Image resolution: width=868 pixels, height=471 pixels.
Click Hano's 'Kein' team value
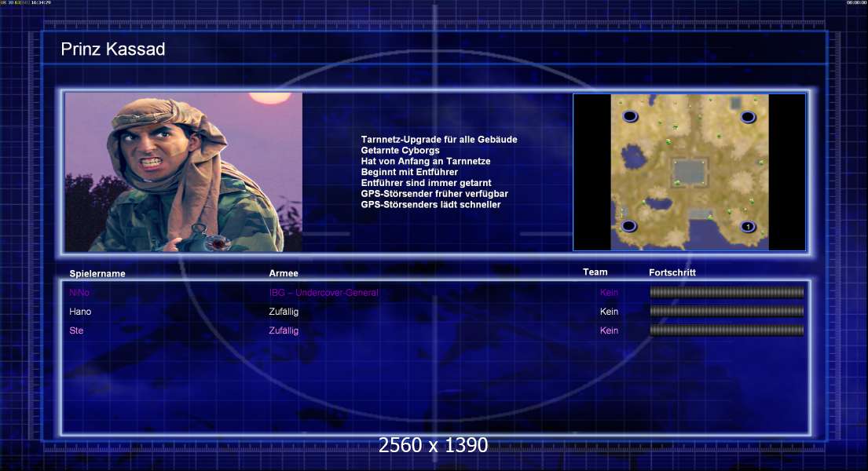[x=609, y=312]
